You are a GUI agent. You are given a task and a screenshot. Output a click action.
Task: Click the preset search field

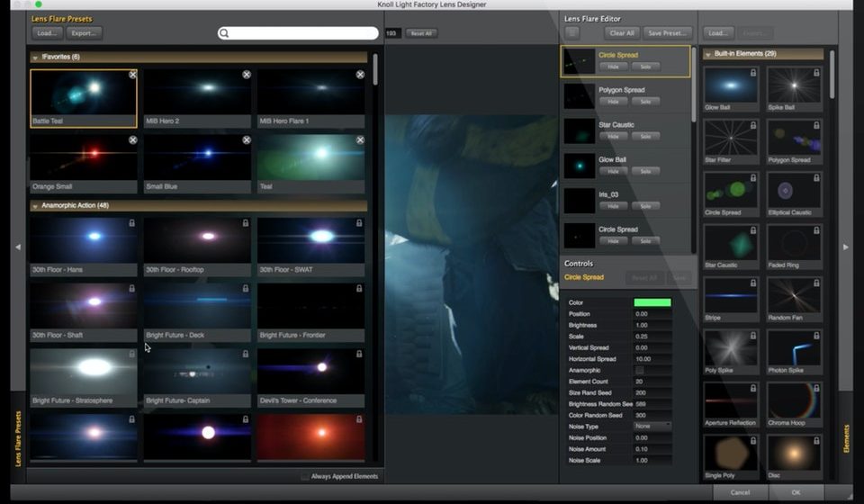[x=298, y=33]
